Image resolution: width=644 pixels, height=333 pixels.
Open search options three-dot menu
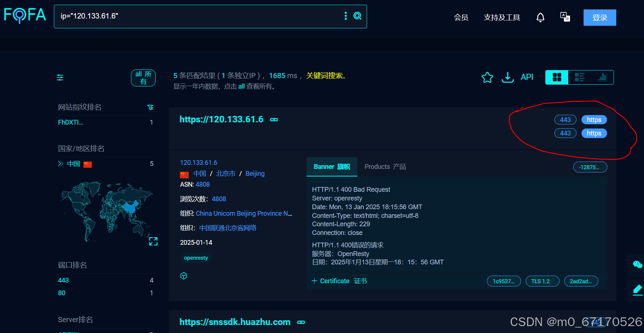coord(345,16)
